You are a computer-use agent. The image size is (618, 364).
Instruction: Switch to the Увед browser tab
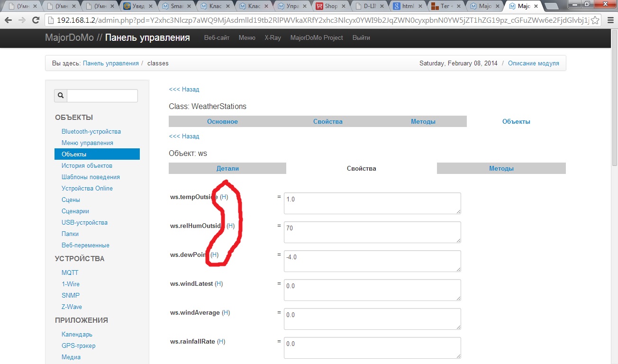tap(137, 7)
